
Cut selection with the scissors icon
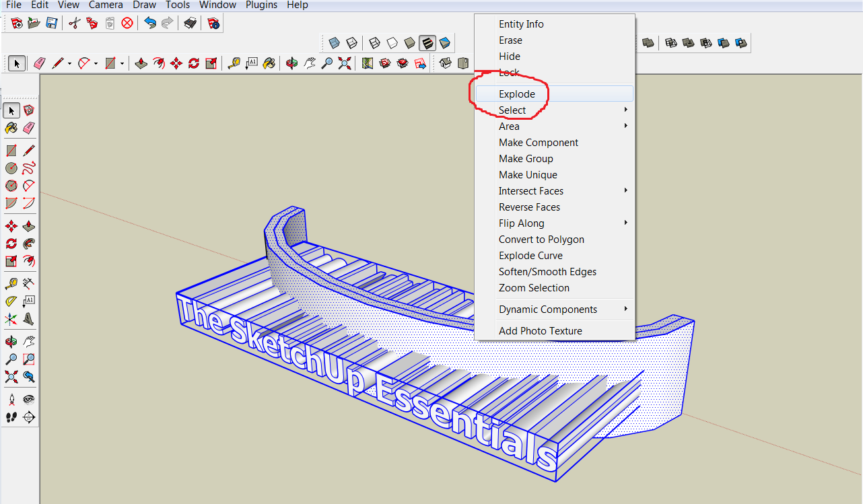pyautogui.click(x=75, y=23)
